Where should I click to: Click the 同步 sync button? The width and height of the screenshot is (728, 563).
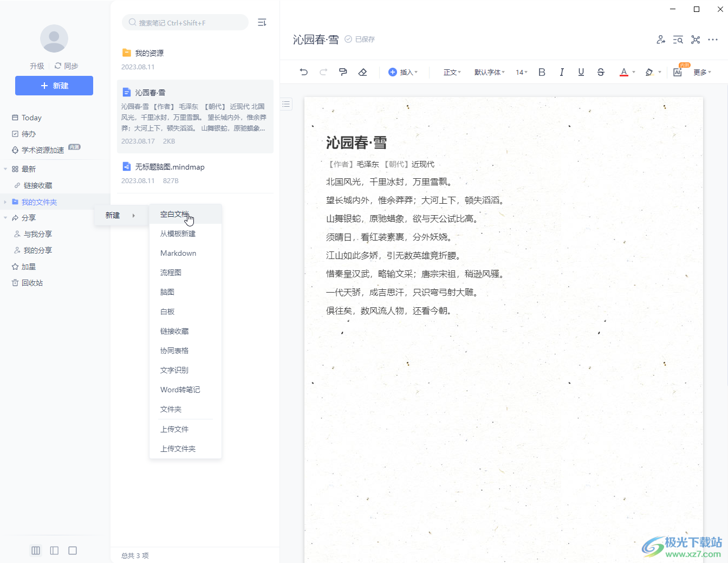(66, 66)
